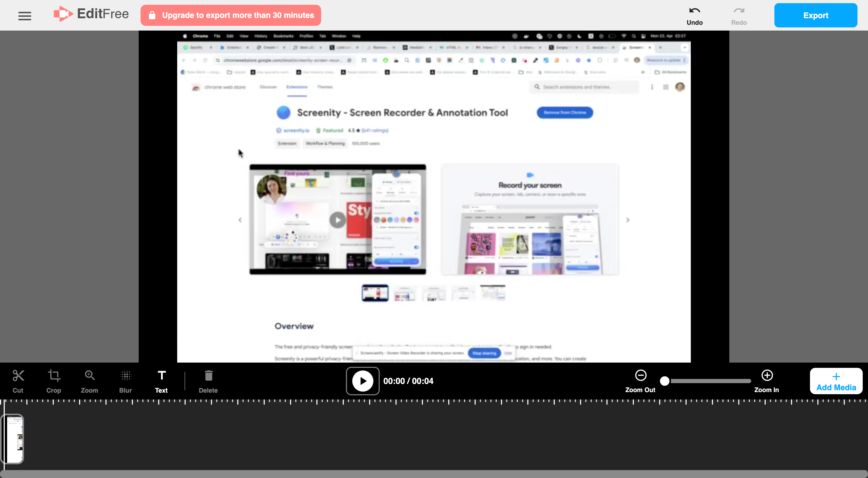Image resolution: width=868 pixels, height=478 pixels.
Task: Click the Zoom Out timeline button
Action: coord(640,381)
